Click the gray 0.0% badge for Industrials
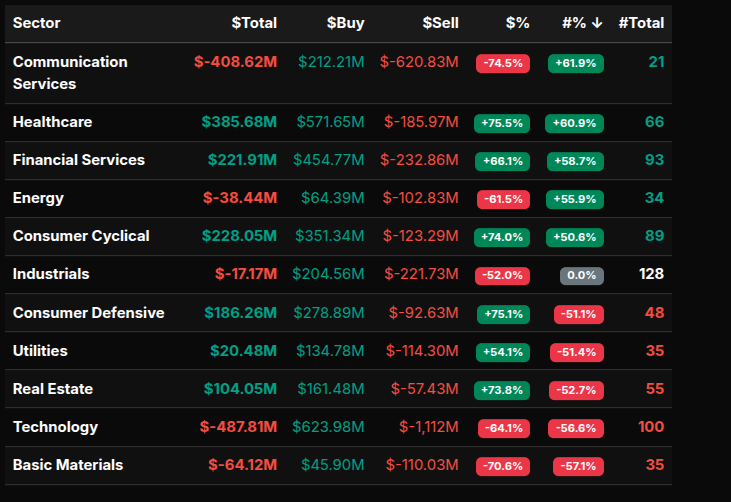This screenshot has width=731, height=502. [581, 275]
